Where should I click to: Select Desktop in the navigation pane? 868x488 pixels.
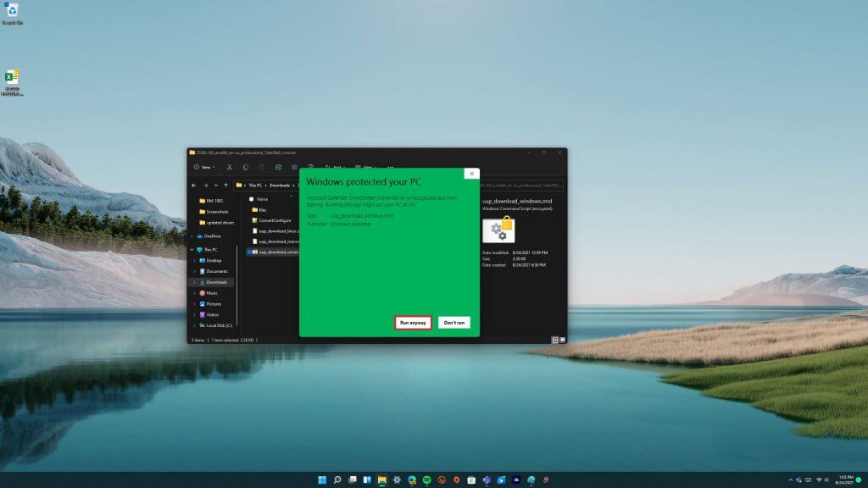click(x=210, y=261)
